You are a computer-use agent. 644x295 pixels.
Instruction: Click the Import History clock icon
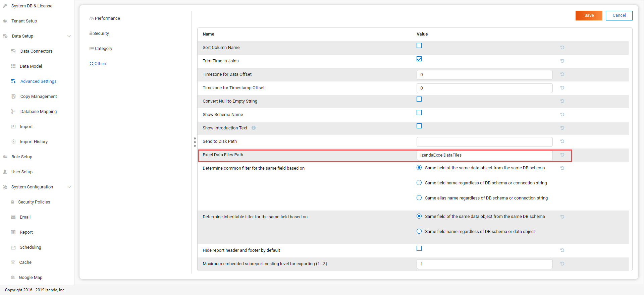13,141
